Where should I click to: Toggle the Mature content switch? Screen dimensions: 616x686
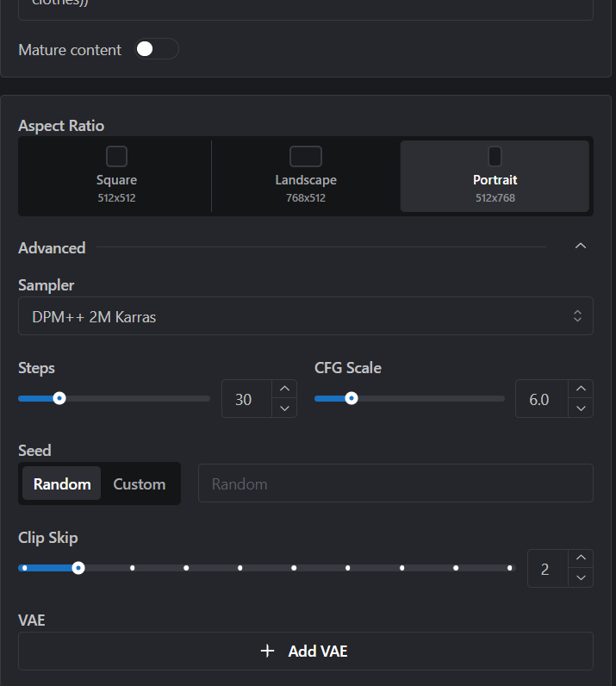156,49
